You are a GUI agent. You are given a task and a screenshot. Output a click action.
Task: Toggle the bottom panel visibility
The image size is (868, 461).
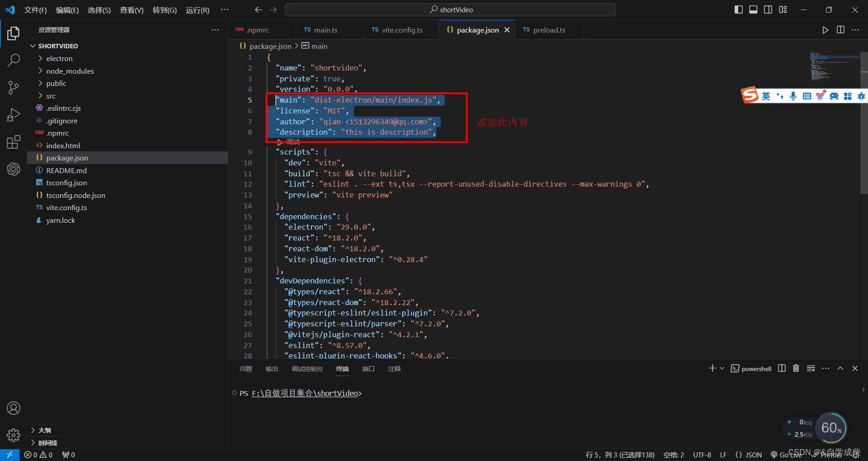coord(753,9)
